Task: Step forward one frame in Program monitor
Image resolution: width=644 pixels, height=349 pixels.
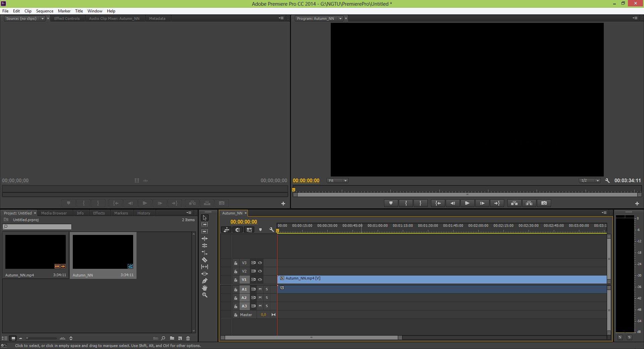Action: pos(482,203)
